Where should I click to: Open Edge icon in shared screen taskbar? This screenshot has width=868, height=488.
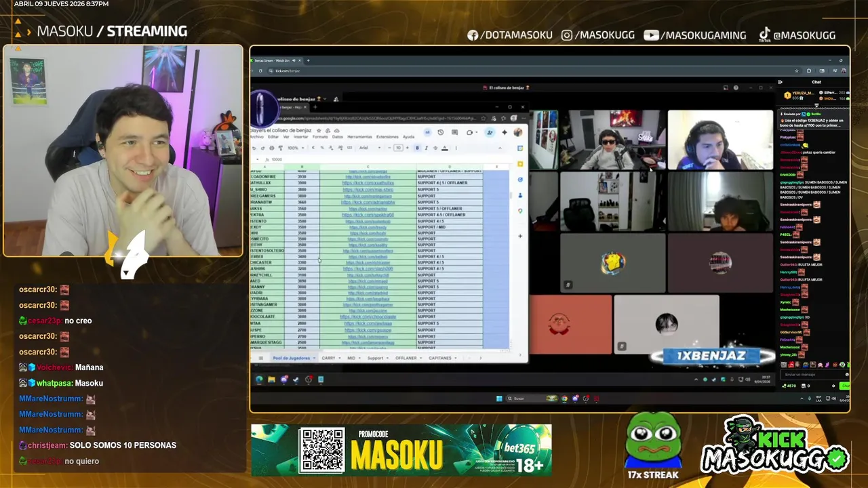click(259, 380)
